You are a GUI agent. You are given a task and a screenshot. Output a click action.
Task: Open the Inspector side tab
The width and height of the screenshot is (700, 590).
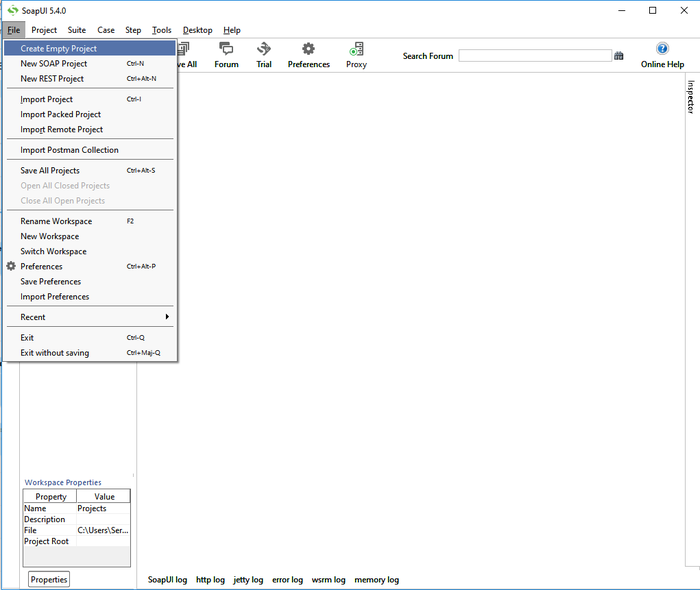pyautogui.click(x=691, y=96)
